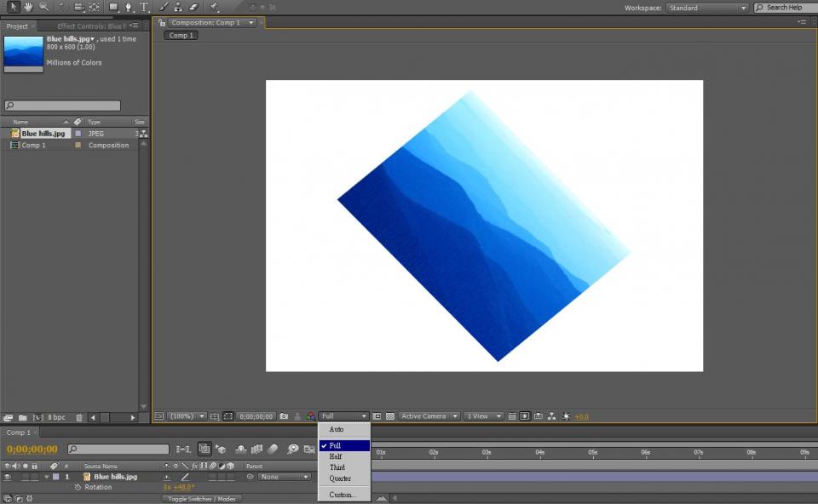Select the Horizontal Type tool
Image resolution: width=818 pixels, height=504 pixels.
(x=143, y=7)
